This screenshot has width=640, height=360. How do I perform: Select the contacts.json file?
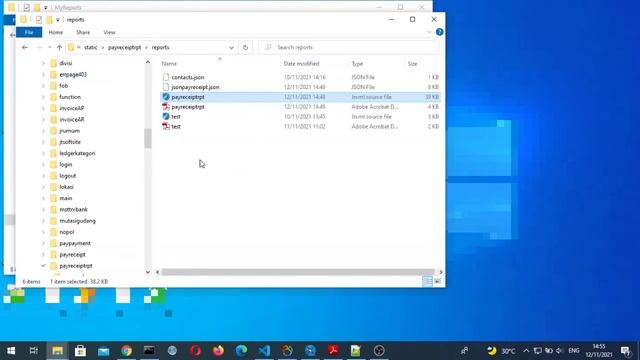188,77
